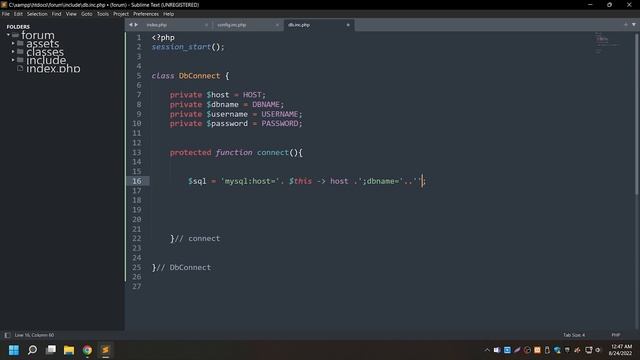Click the PASSWORD constant on line 10
This screenshot has height=360, width=640.
pyautogui.click(x=280, y=123)
